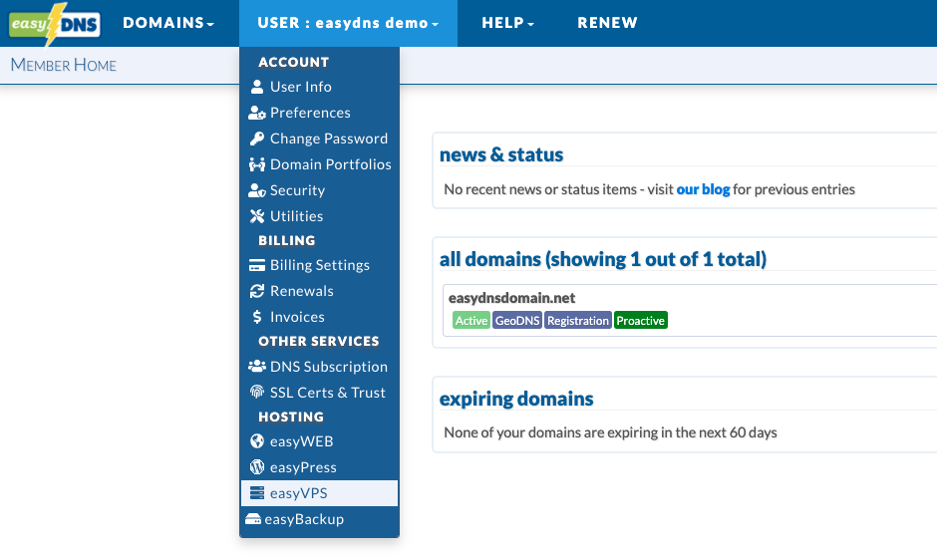This screenshot has height=560, width=937.
Task: Click the easyBackup drive icon
Action: [253, 519]
